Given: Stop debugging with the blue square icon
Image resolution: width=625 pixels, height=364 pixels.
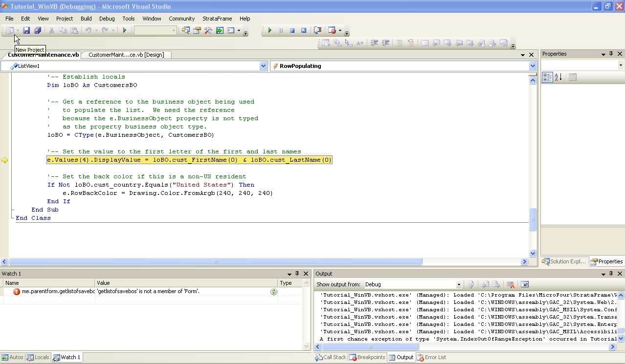Looking at the screenshot, I should 292,30.
